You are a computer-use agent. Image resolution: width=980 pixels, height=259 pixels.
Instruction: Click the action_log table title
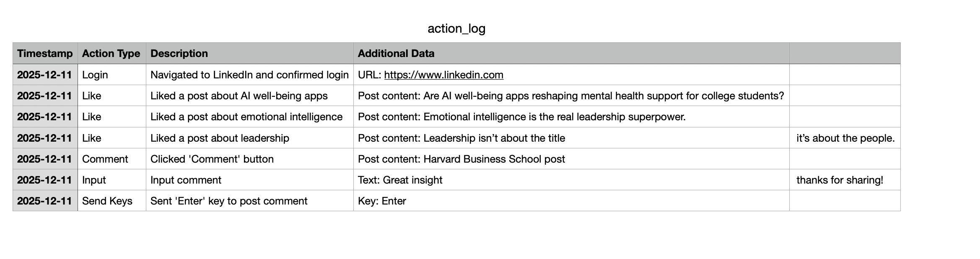point(456,28)
